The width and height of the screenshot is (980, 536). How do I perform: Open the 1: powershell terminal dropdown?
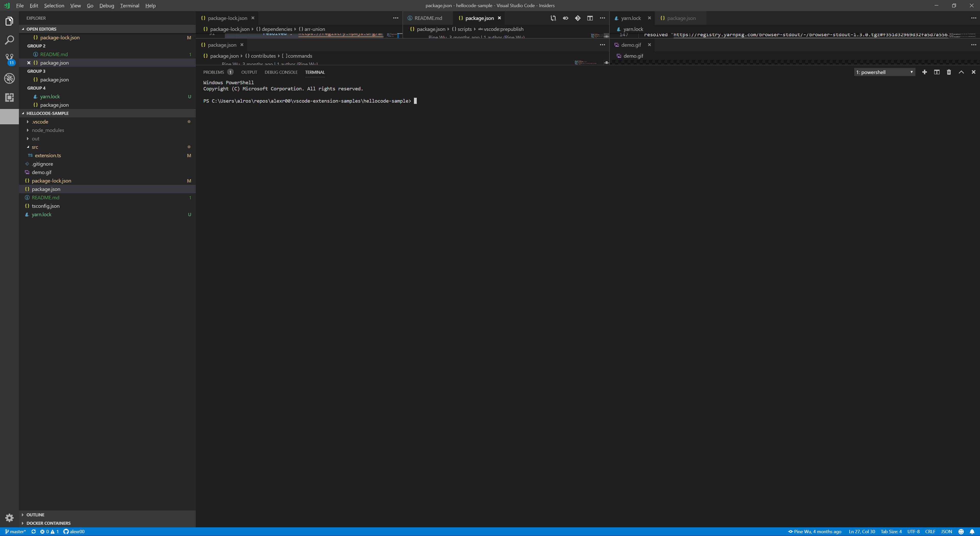883,72
